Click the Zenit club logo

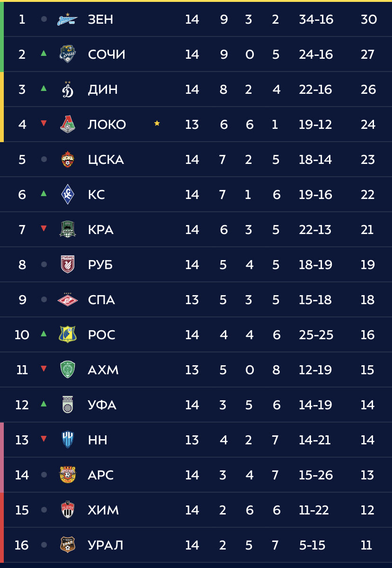point(67,19)
